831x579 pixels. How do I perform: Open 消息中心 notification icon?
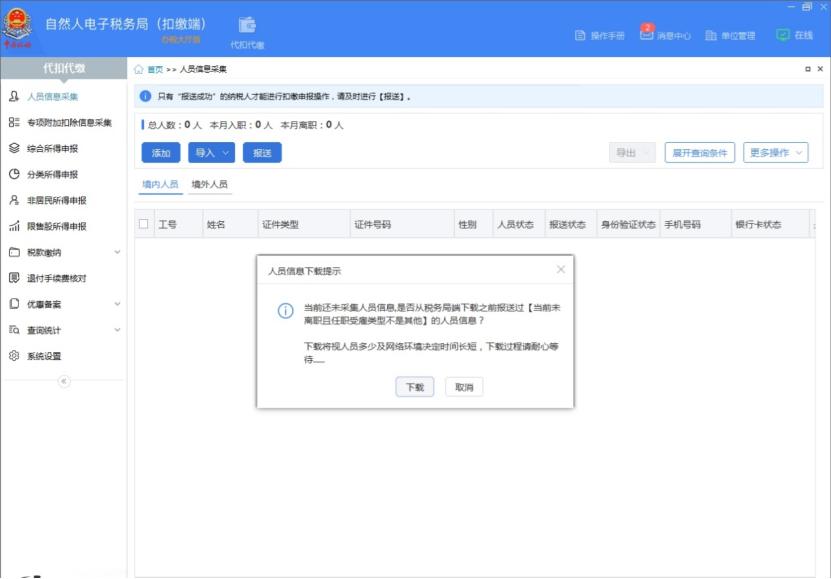pos(664,33)
